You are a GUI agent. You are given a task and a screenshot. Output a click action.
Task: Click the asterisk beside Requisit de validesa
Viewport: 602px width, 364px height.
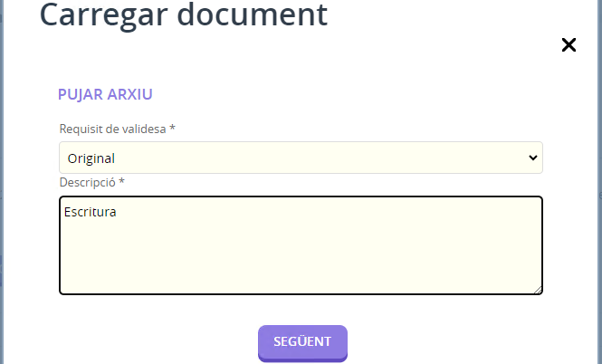tap(172, 128)
